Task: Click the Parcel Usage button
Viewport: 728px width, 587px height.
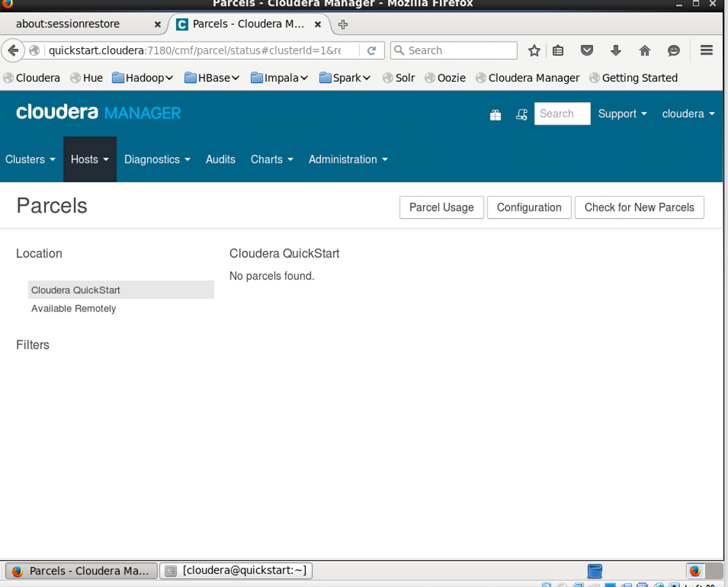Action: [441, 207]
